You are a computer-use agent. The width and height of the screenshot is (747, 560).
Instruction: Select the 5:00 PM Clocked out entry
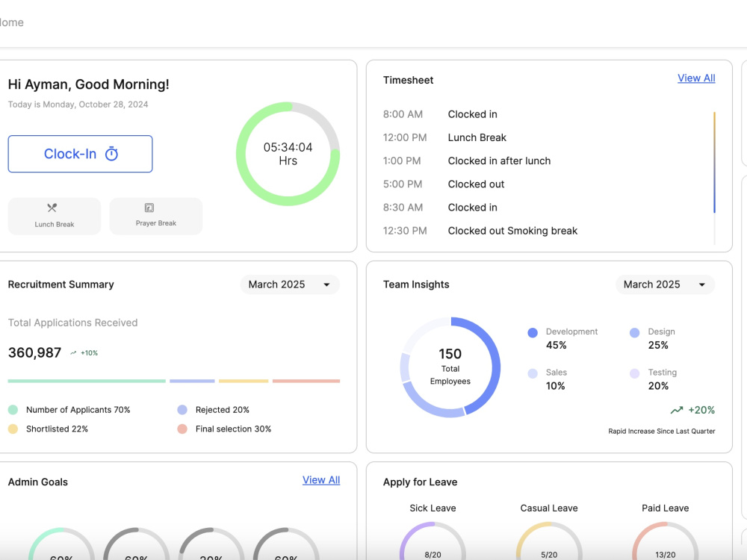click(x=444, y=184)
